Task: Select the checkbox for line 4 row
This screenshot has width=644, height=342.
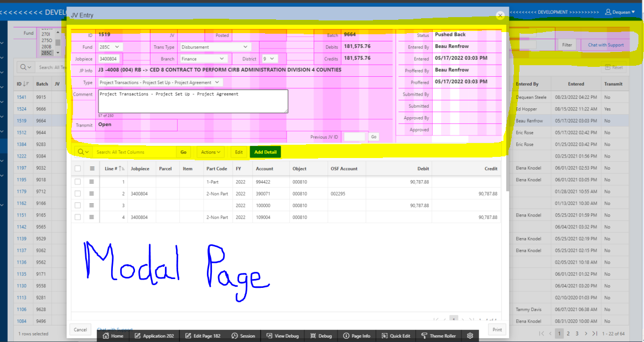Action: [x=78, y=218]
